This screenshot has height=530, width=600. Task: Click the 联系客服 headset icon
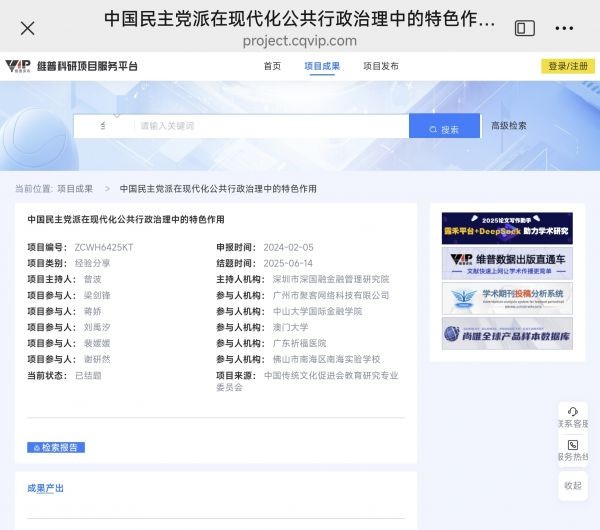tap(573, 412)
